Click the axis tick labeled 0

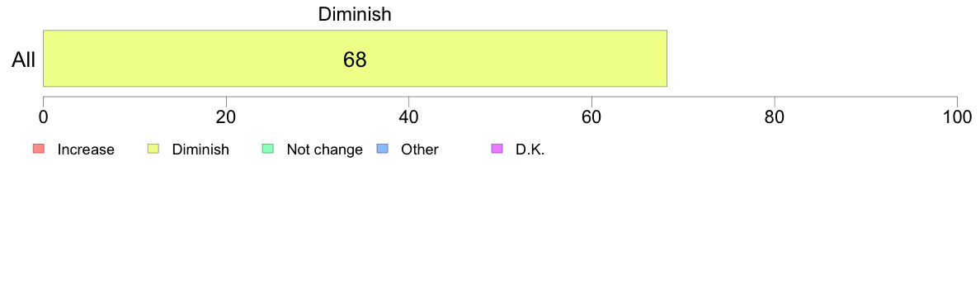(43, 116)
